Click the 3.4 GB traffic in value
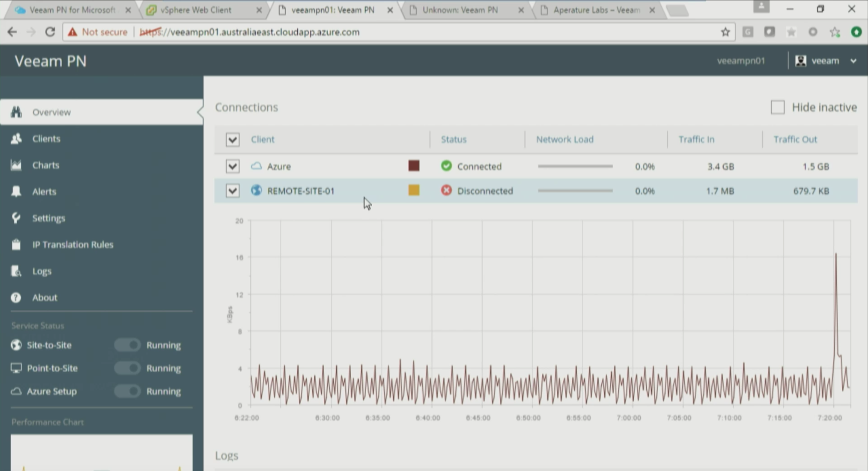The image size is (868, 471). 720,167
